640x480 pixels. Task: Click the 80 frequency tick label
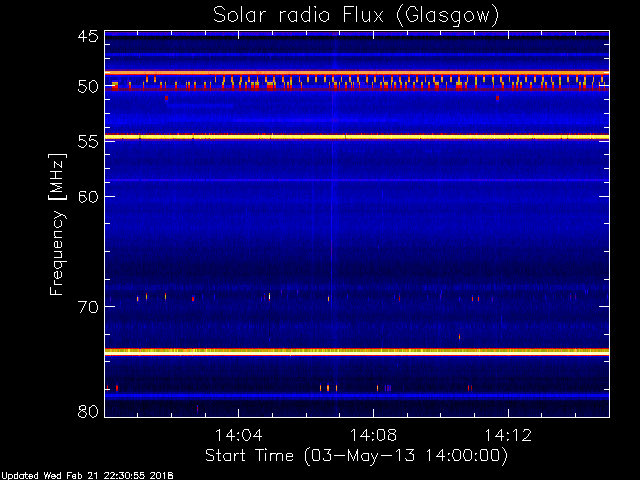point(88,411)
